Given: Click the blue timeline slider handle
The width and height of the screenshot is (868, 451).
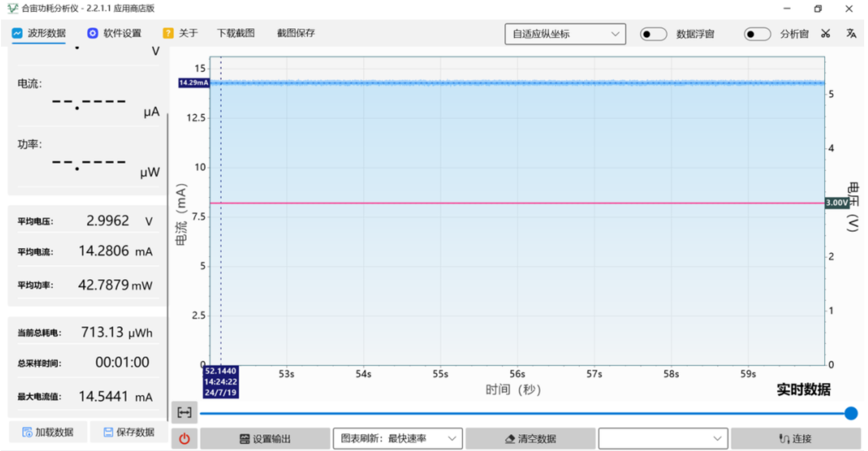Looking at the screenshot, I should tap(851, 413).
